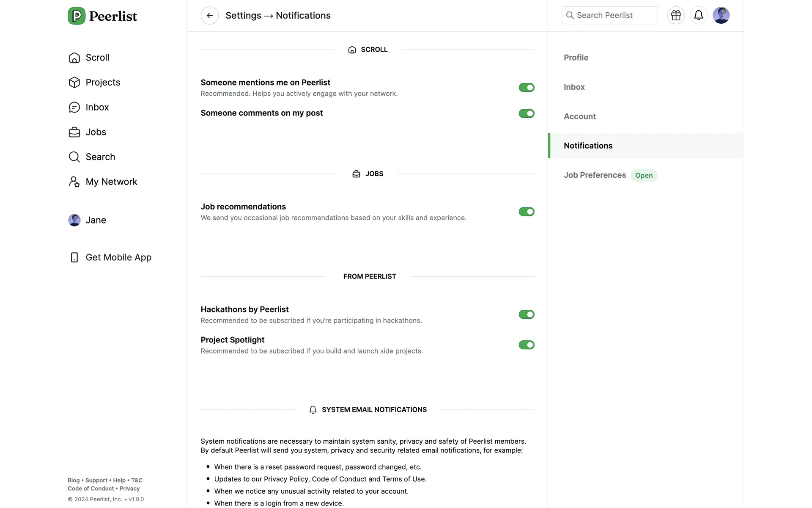Click the Privacy footer link
Screen dimensions: 812x508
(129, 489)
